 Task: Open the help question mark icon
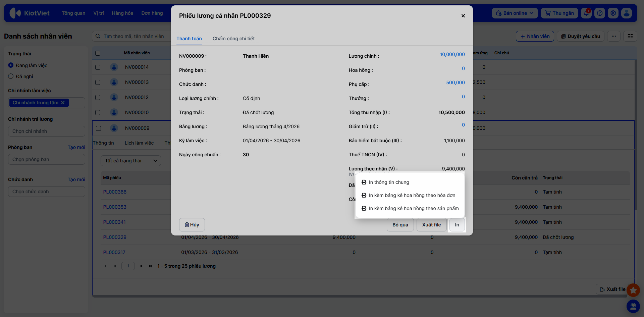tap(600, 13)
